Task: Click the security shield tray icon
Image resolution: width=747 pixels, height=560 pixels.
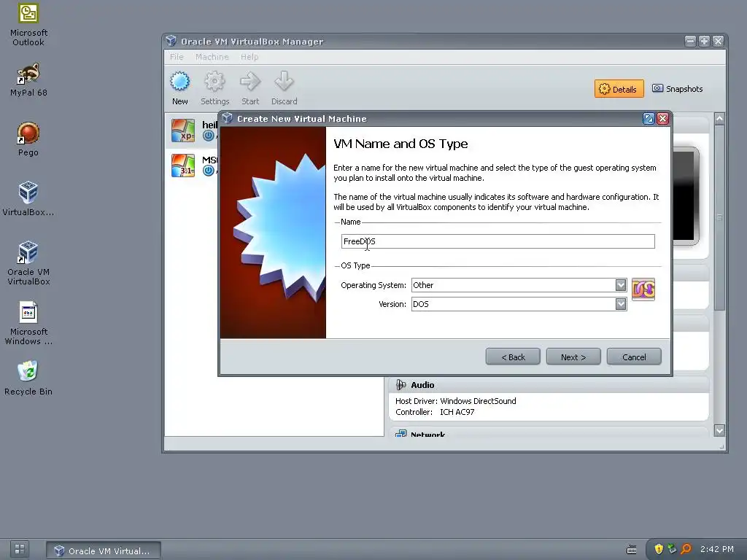Action: click(x=659, y=549)
